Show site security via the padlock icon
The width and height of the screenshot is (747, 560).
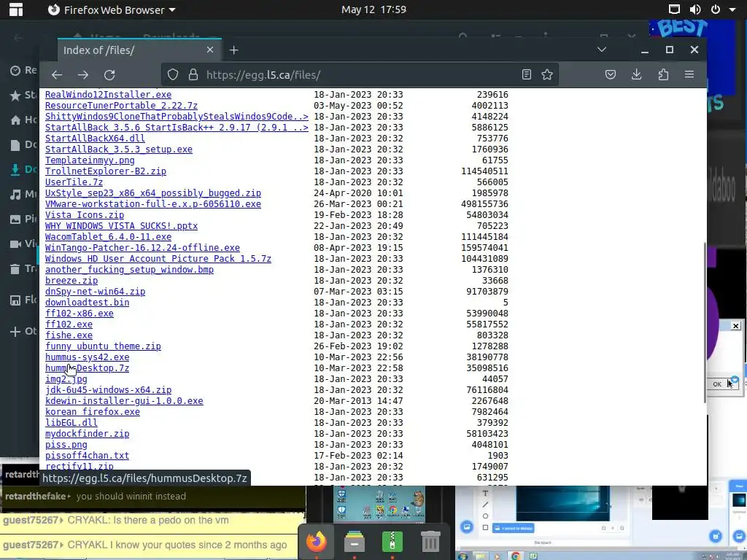tap(193, 75)
